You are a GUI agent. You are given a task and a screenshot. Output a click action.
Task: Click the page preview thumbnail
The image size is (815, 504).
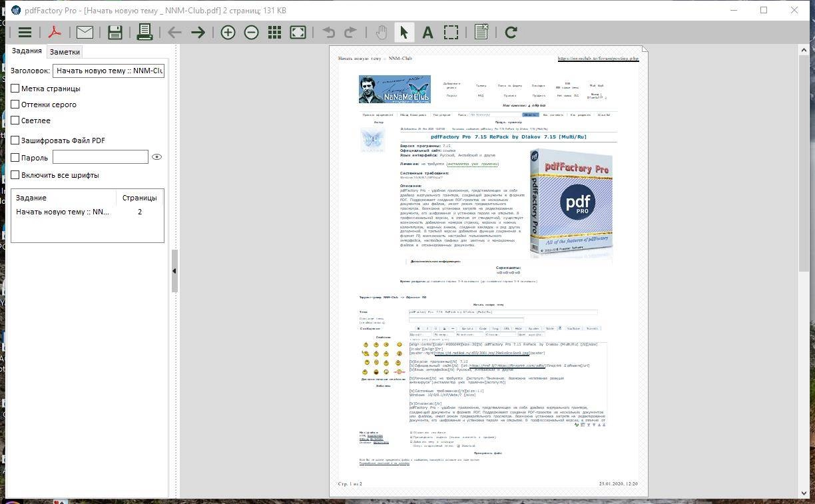click(489, 271)
